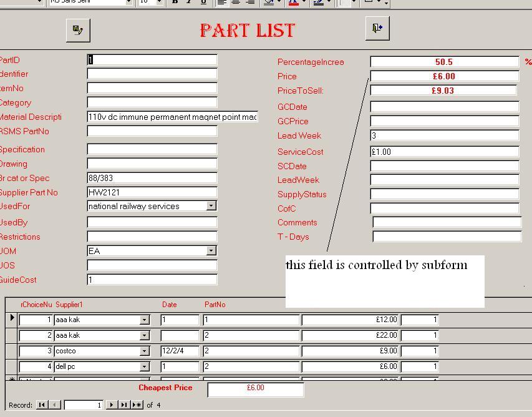Click the 12/2/4 date cell in subform
532x417 pixels.
tap(180, 351)
